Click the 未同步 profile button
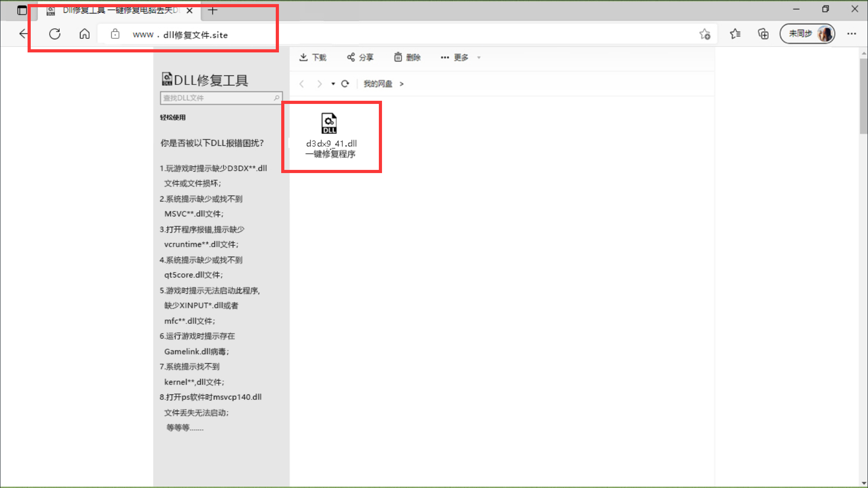 coord(807,34)
